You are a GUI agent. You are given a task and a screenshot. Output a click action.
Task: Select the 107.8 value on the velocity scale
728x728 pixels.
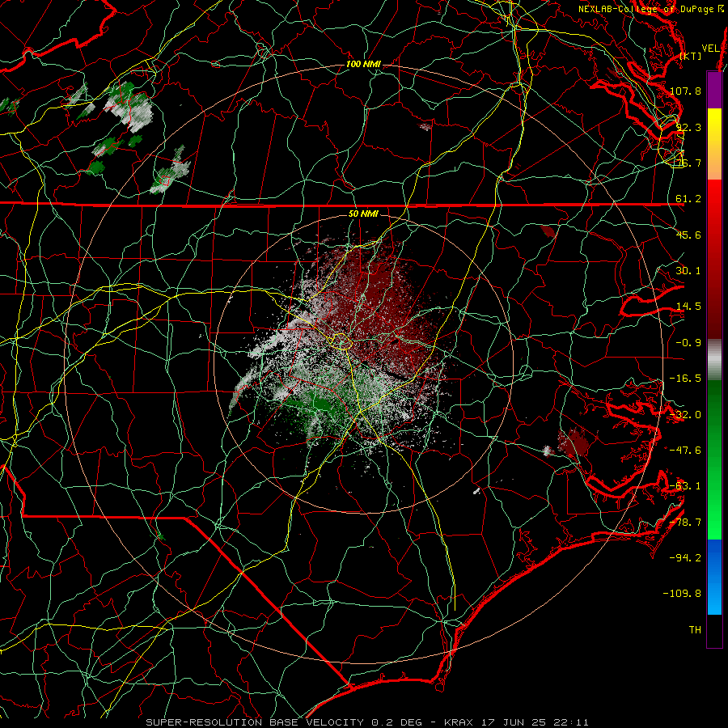tap(685, 91)
